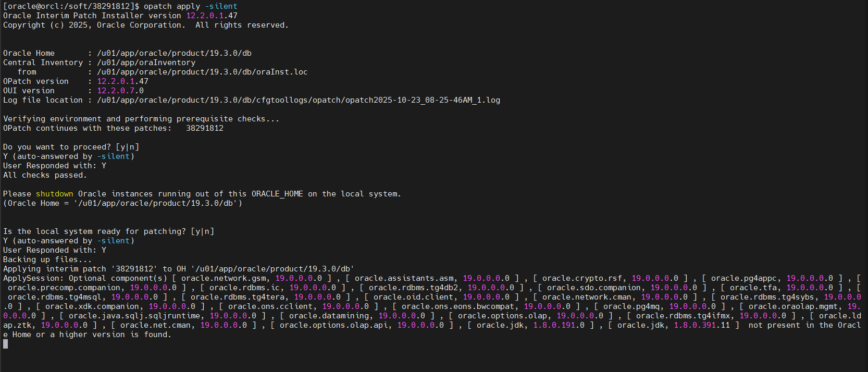Click the "Backing up files..." line

coord(47,259)
